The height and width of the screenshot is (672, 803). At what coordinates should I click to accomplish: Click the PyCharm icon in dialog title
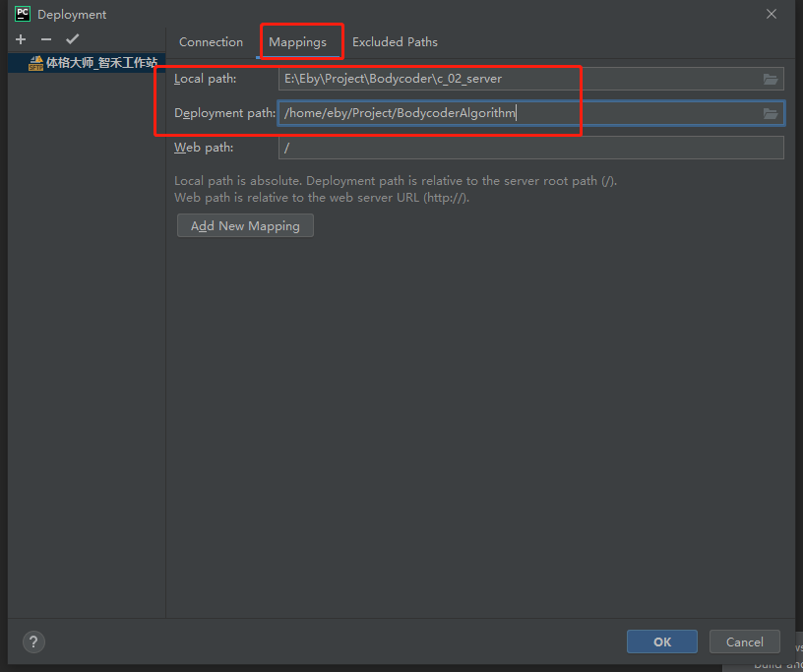pos(25,14)
